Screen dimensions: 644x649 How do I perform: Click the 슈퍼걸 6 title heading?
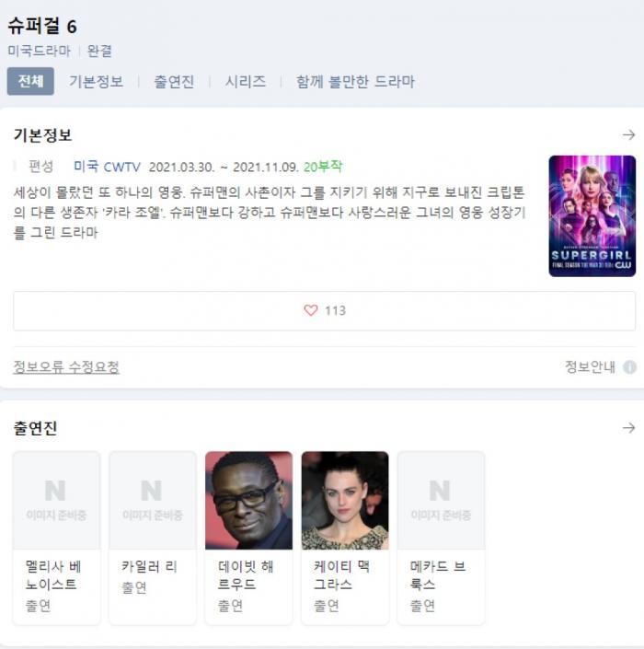tap(42, 26)
